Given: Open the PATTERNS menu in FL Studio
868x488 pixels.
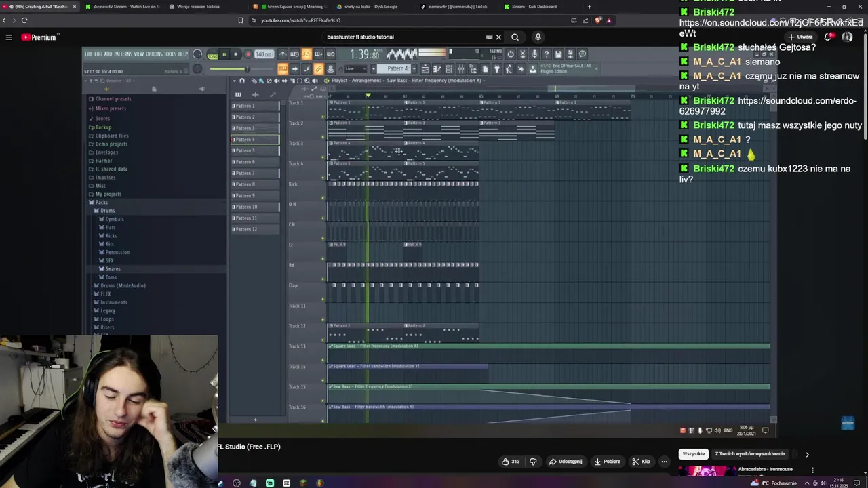Looking at the screenshot, I should point(123,54).
